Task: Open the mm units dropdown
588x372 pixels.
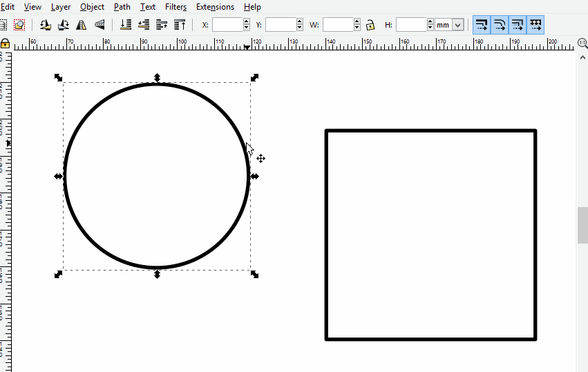Action: (457, 25)
